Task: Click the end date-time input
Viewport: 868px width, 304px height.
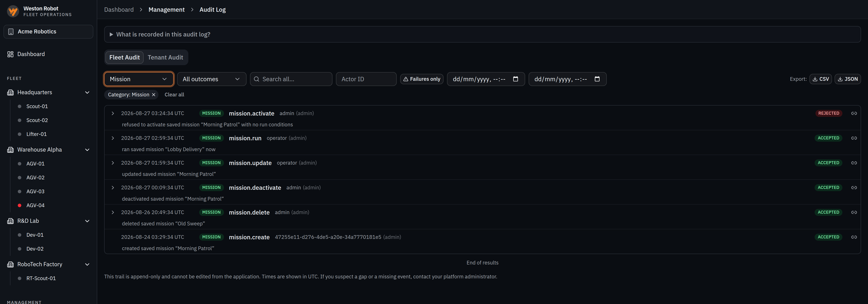Action: 567,79
